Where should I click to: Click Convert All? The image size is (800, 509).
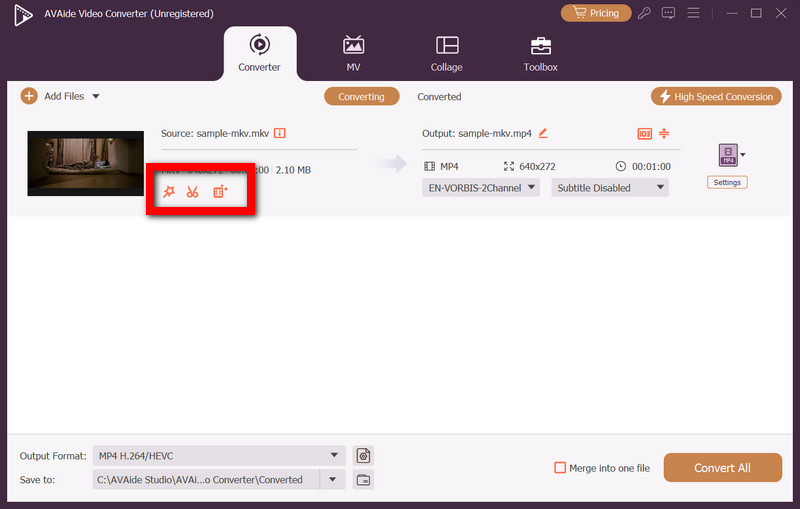pyautogui.click(x=722, y=468)
